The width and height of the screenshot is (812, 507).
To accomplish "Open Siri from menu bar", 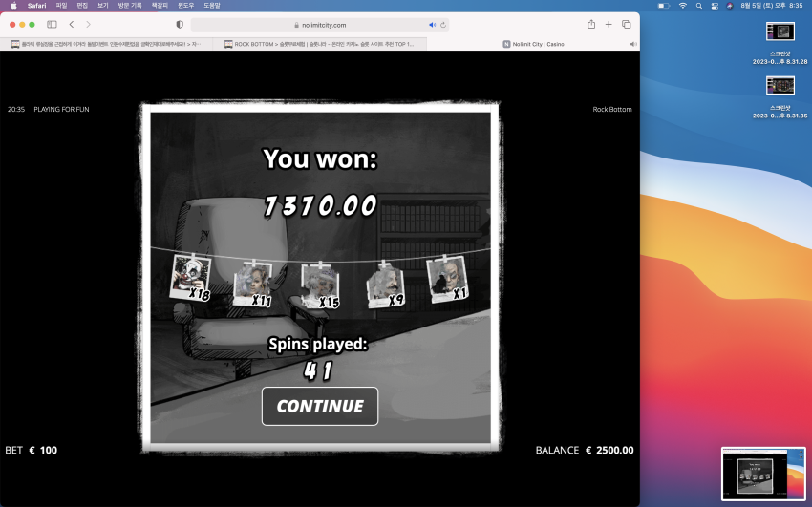I will (729, 5).
